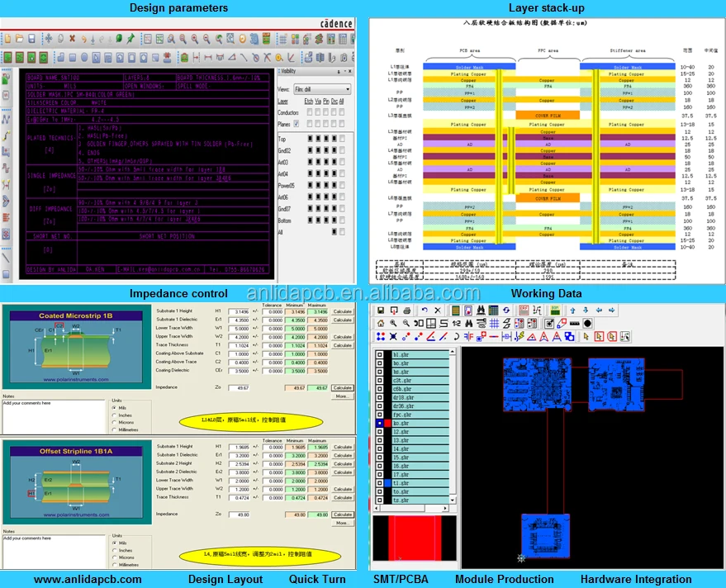This screenshot has height=588, width=726.
Task: Toggle Conductors Etch checkbox in Visibility panel
Action: point(310,112)
